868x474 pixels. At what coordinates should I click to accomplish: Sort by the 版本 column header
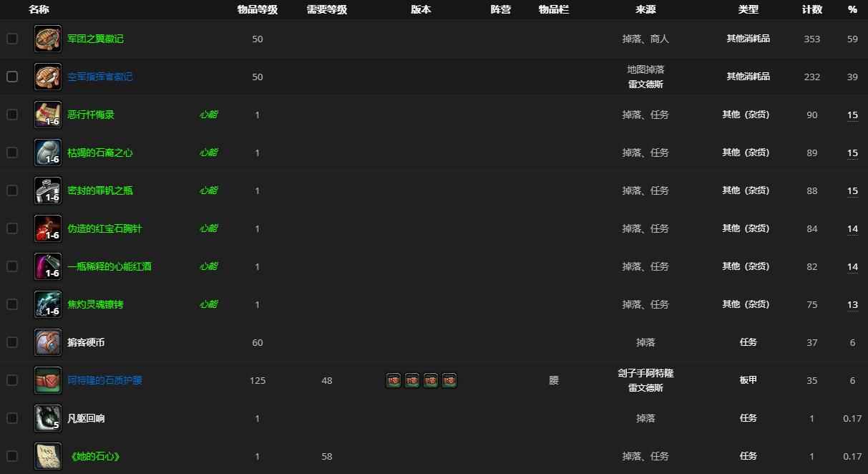click(x=421, y=10)
